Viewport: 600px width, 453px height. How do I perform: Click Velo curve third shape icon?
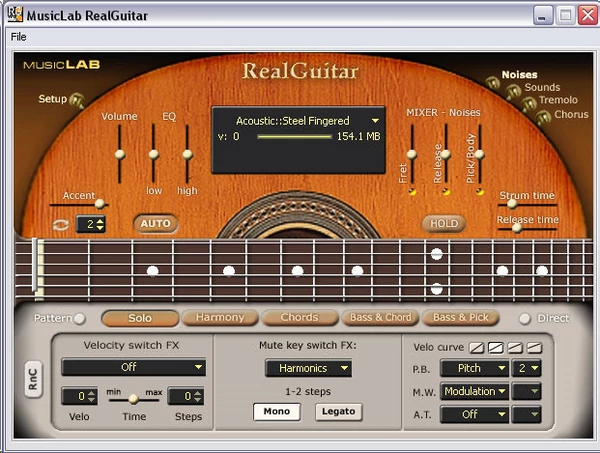tap(515, 348)
